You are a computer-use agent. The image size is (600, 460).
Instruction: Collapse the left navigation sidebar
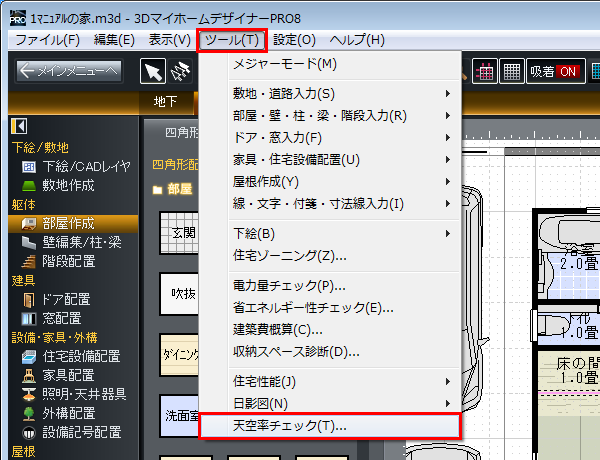click(x=18, y=126)
